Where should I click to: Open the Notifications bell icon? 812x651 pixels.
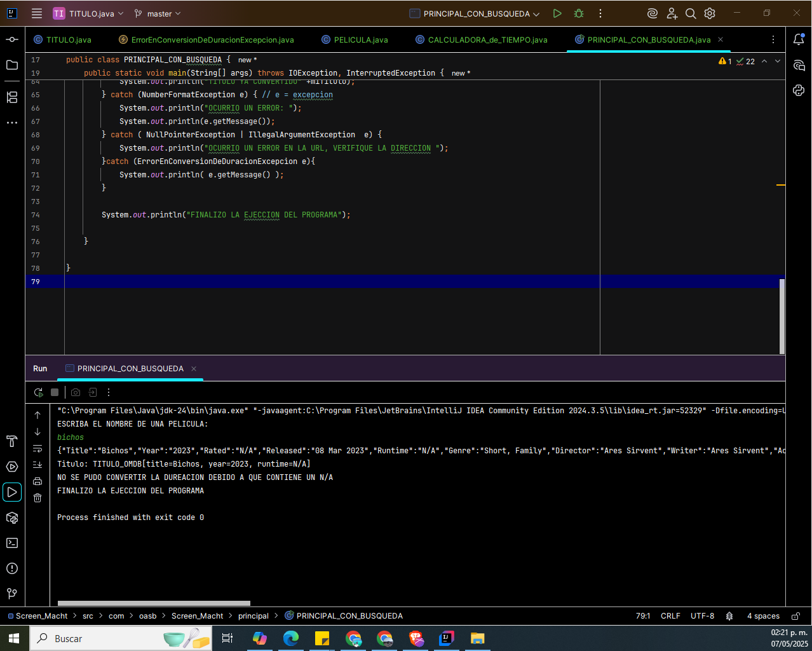(799, 39)
